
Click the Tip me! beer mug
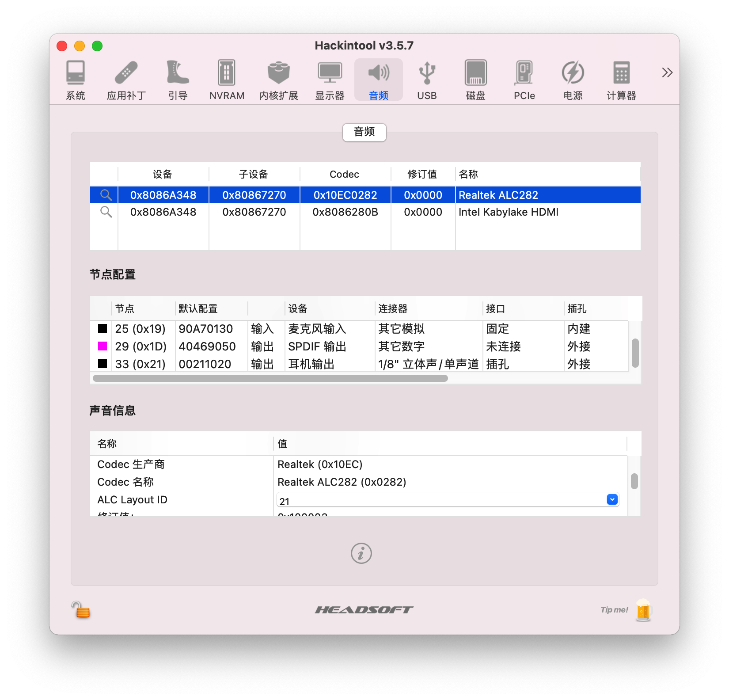point(644,610)
